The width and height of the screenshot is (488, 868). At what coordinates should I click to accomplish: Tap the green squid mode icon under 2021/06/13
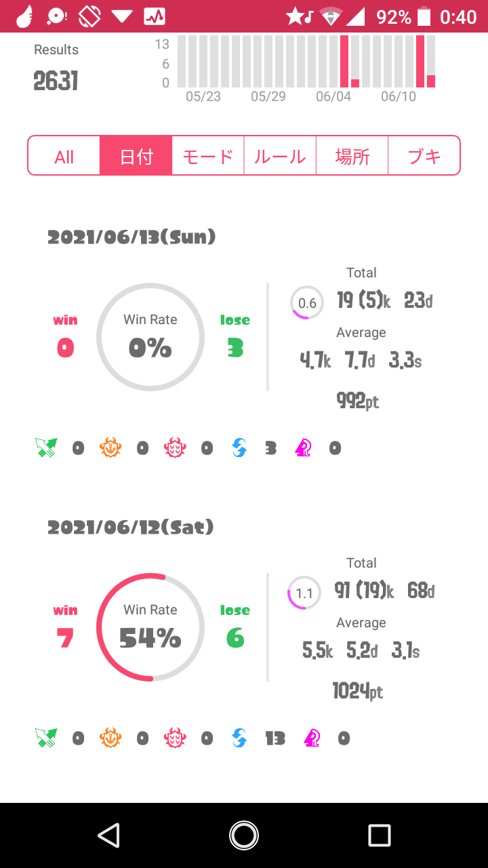(x=46, y=448)
